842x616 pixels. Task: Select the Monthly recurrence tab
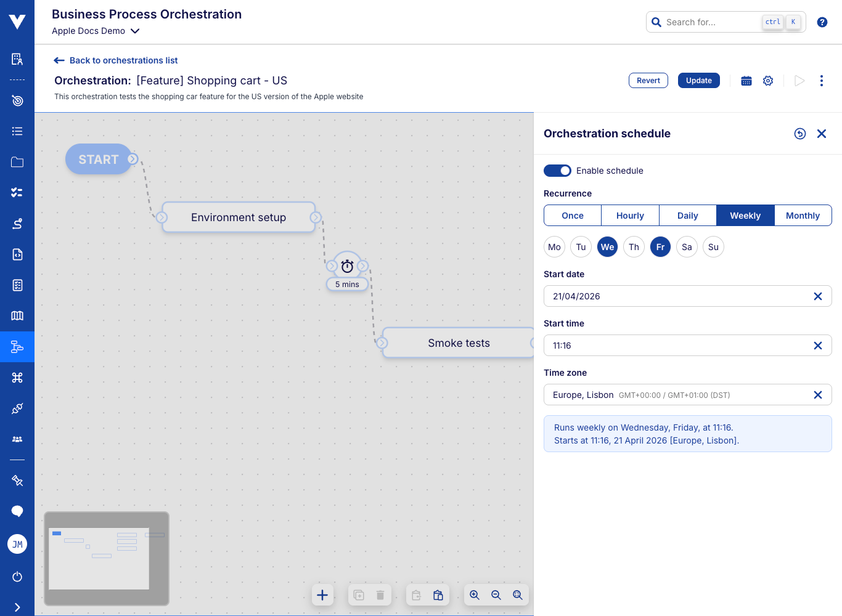point(803,216)
